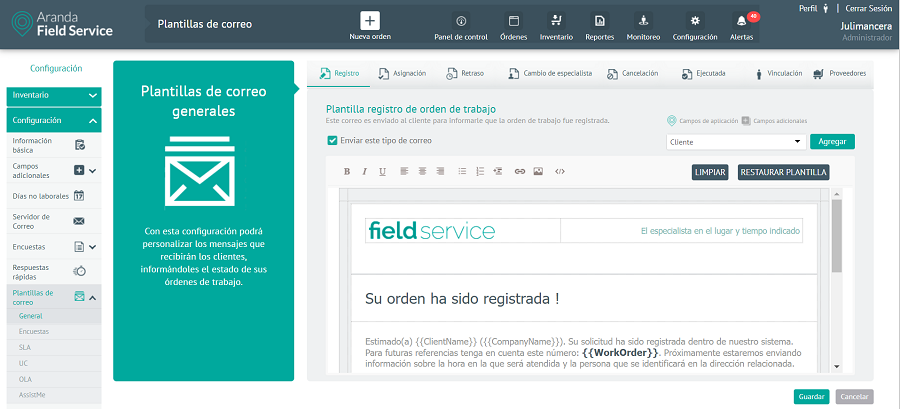Open the Configuración gear icon
The width and height of the screenshot is (900, 409).
(695, 21)
